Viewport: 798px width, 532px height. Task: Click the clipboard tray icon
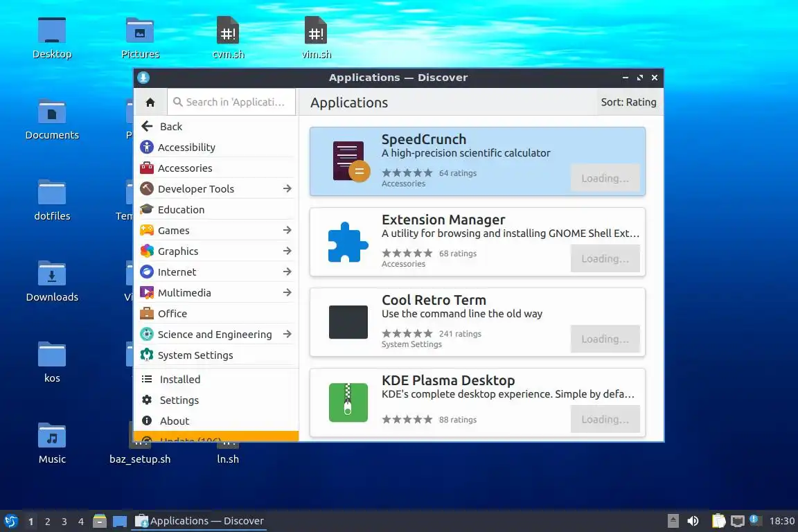click(x=718, y=521)
